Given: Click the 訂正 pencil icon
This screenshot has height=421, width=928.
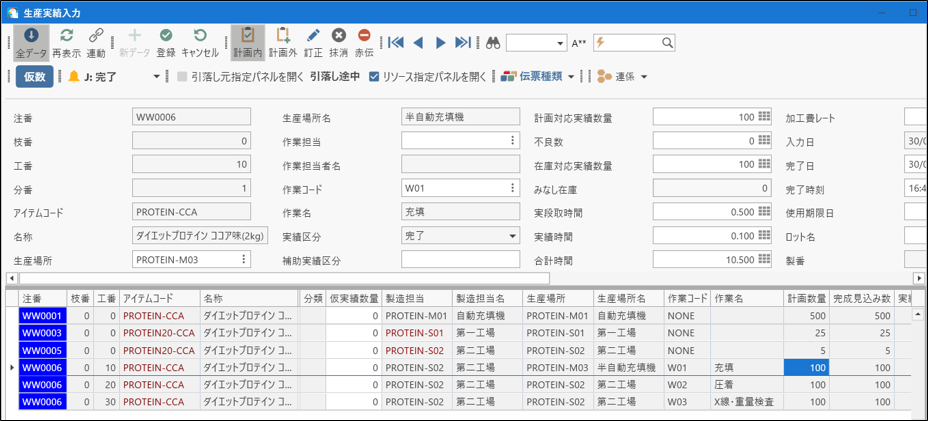Looking at the screenshot, I should [313, 37].
